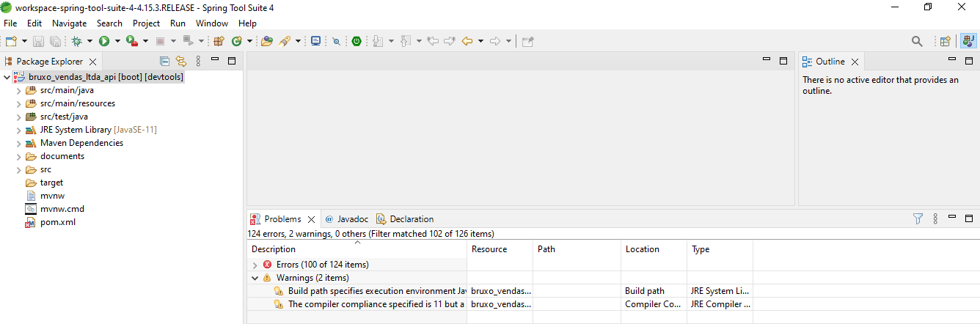This screenshot has width=980, height=324.
Task: Select the target folder
Action: (x=51, y=183)
